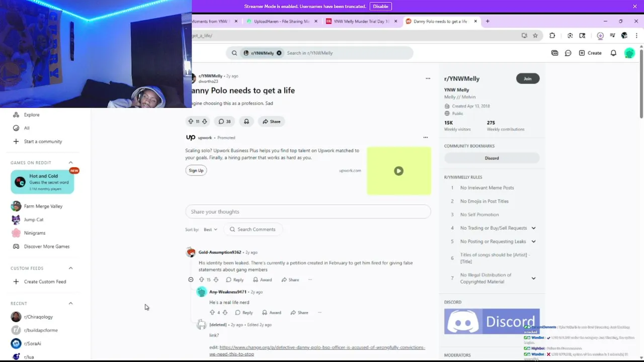Dismiss the Streamer Mode banner
The image size is (644, 362).
click(x=635, y=7)
